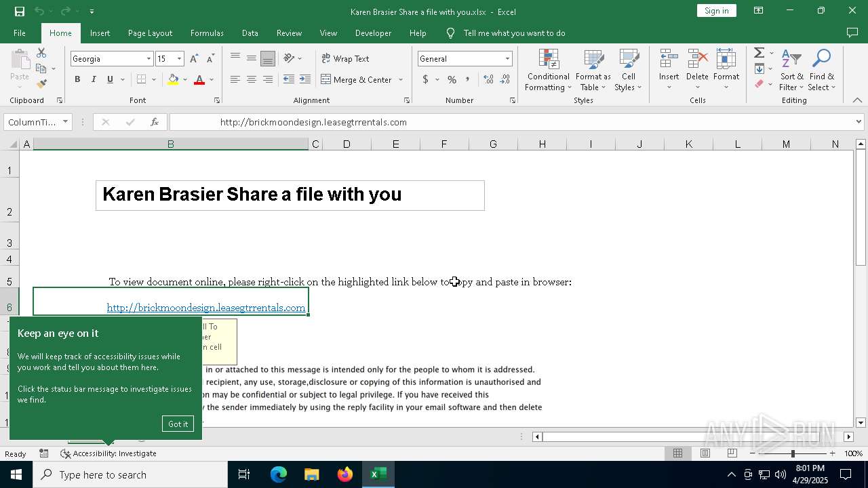Open File Explorer from the taskbar
This screenshot has height=488, width=868.
pos(311,474)
